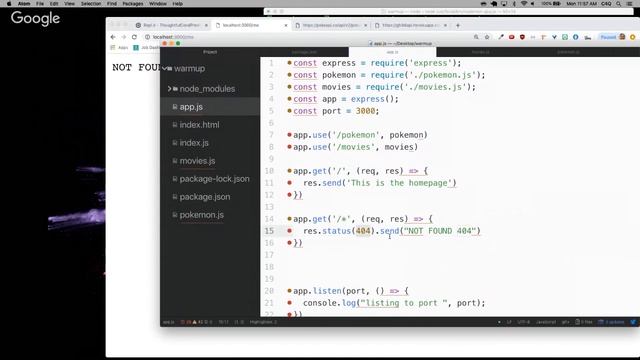The image size is (640, 360).
Task: Change the JavaScript grammar in status bar
Action: 546,322
